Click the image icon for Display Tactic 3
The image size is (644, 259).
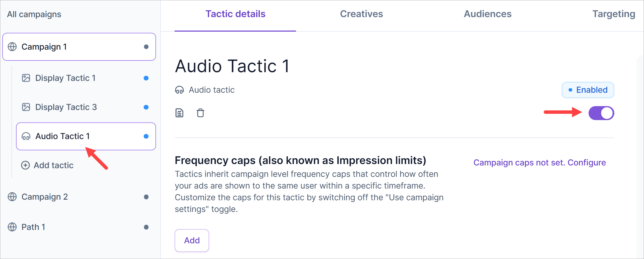[x=26, y=107]
